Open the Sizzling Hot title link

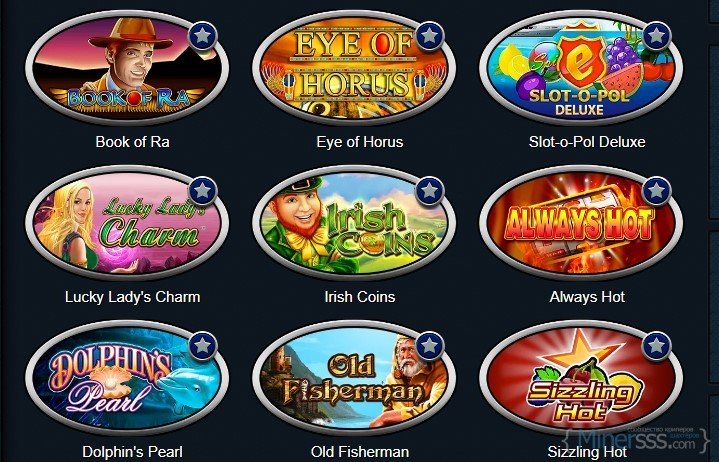pyautogui.click(x=587, y=452)
